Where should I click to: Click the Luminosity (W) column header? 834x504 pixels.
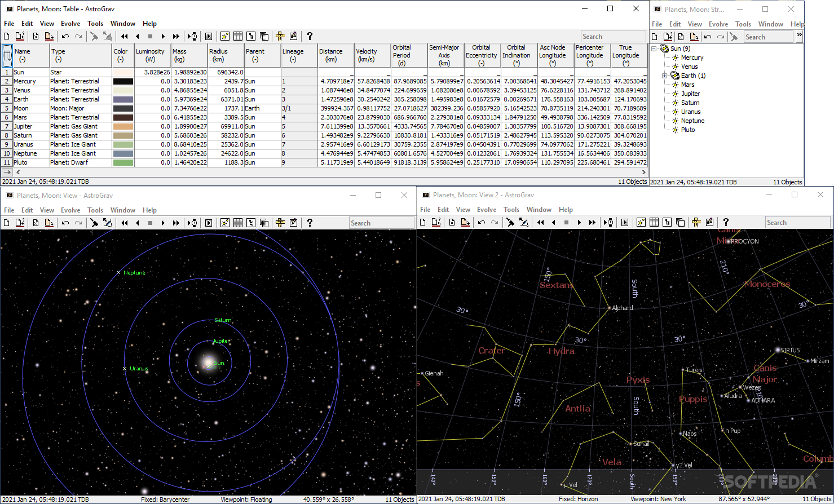[x=152, y=55]
